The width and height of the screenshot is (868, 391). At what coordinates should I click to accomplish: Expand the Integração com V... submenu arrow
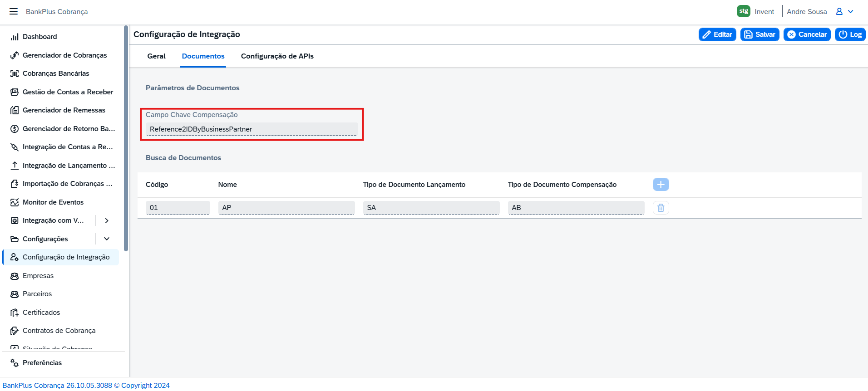click(107, 220)
